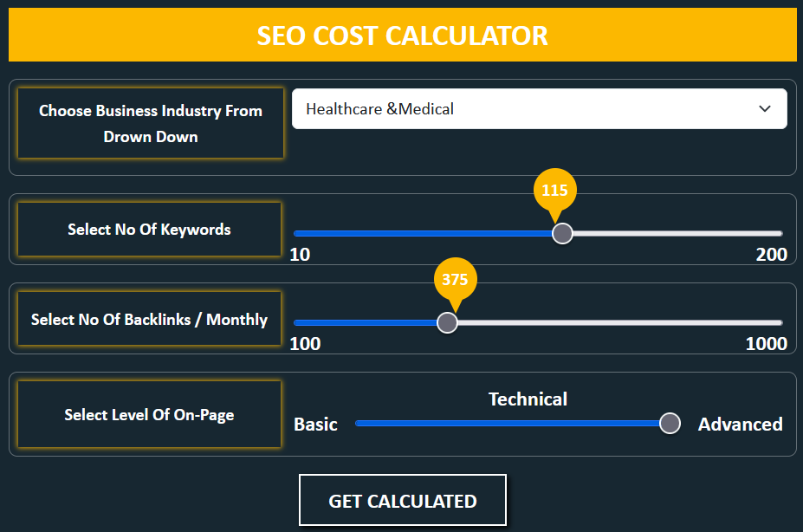The image size is (803, 532).
Task: Click the Choose Business Industry label box
Action: coord(151,123)
